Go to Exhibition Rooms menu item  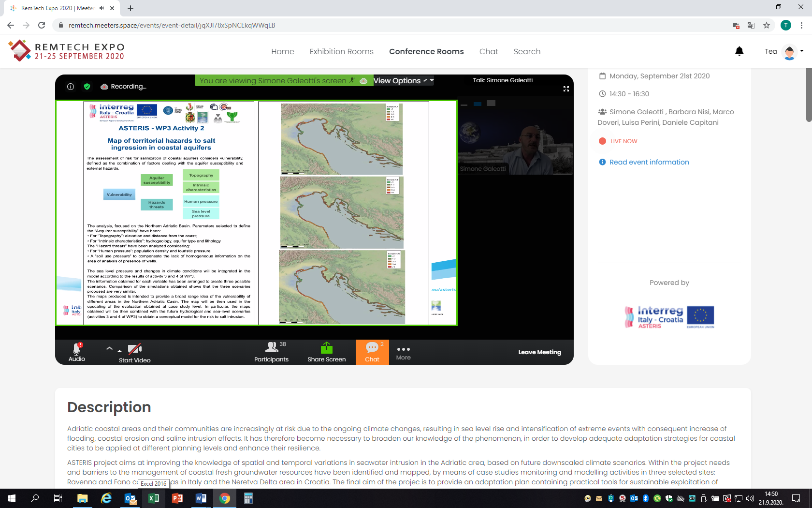click(x=341, y=51)
